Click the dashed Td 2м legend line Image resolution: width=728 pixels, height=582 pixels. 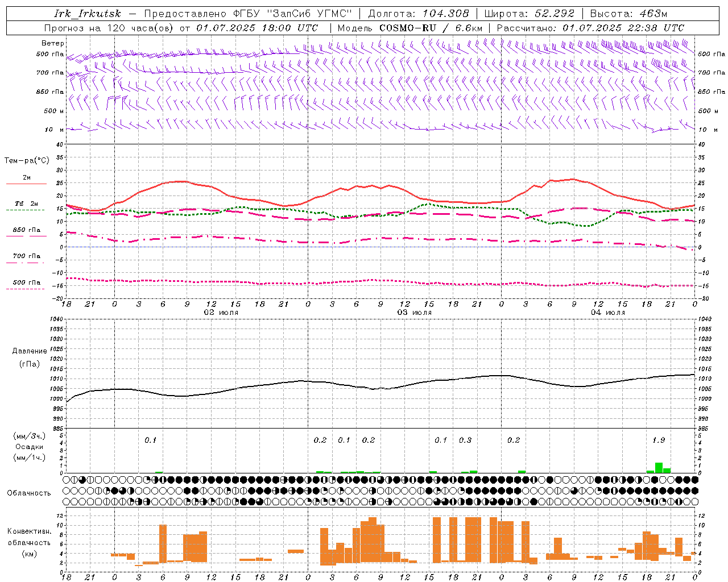(25, 210)
